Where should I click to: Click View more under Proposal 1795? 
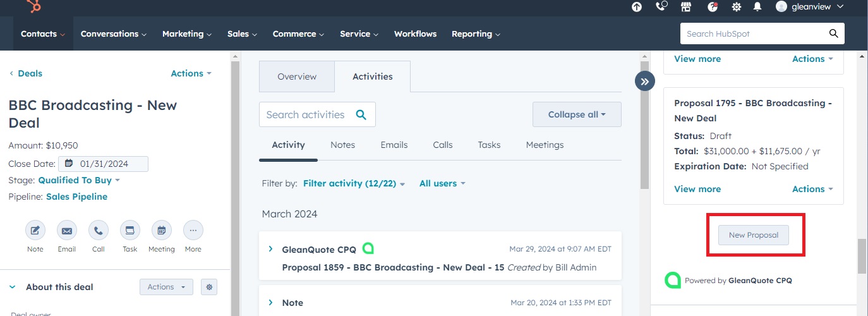tap(697, 189)
